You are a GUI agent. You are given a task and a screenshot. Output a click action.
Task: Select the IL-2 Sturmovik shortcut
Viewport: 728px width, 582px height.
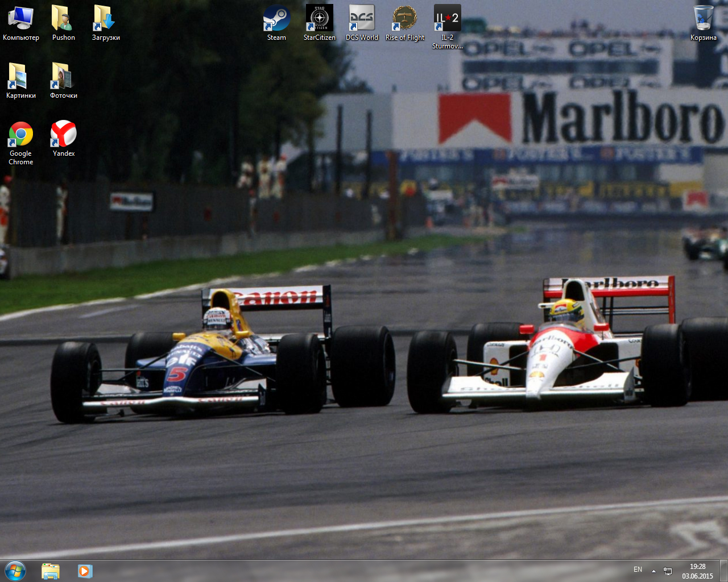point(447,27)
